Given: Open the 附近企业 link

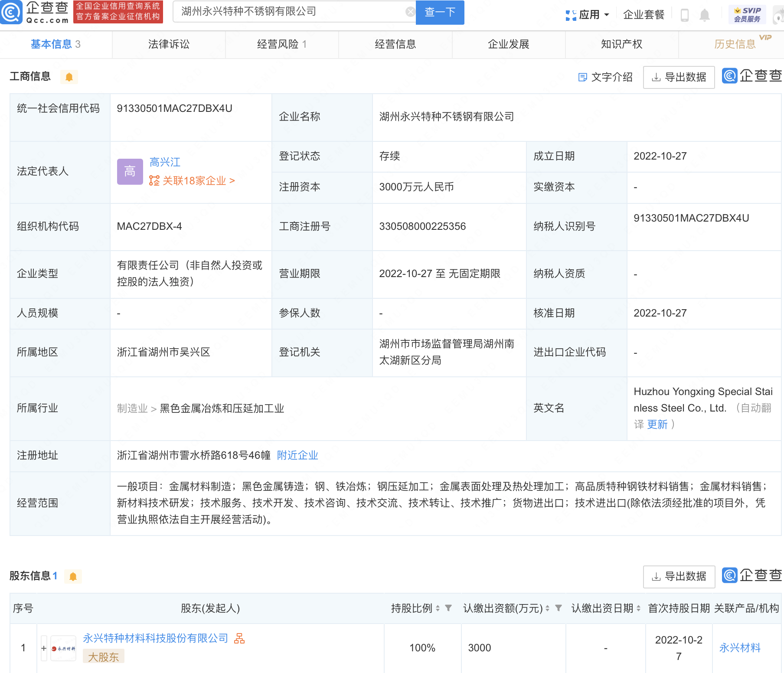Looking at the screenshot, I should pos(297,455).
